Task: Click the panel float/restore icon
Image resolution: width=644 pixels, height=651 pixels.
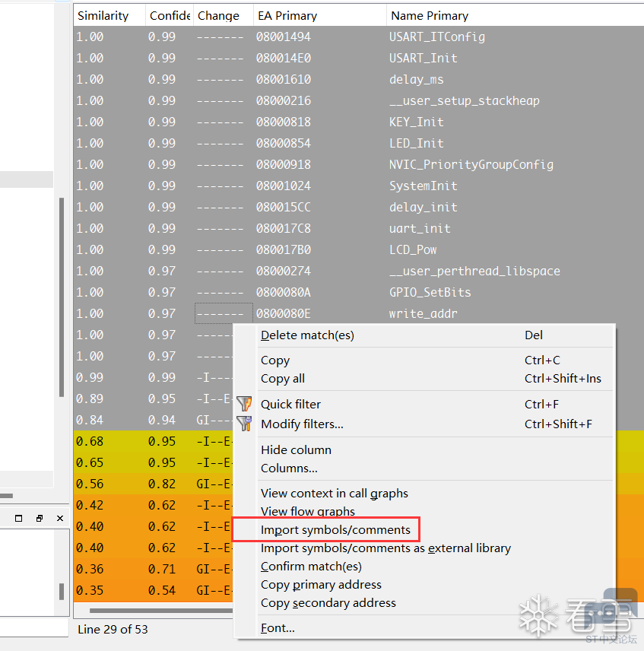Action: [40, 518]
